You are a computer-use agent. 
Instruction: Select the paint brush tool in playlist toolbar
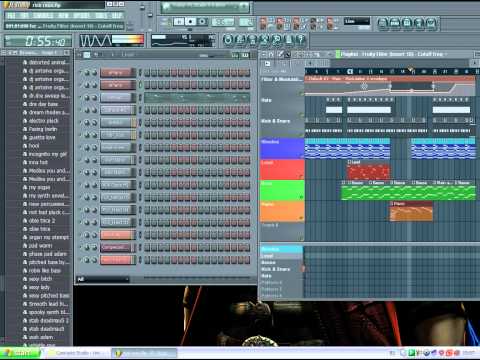(x=287, y=54)
